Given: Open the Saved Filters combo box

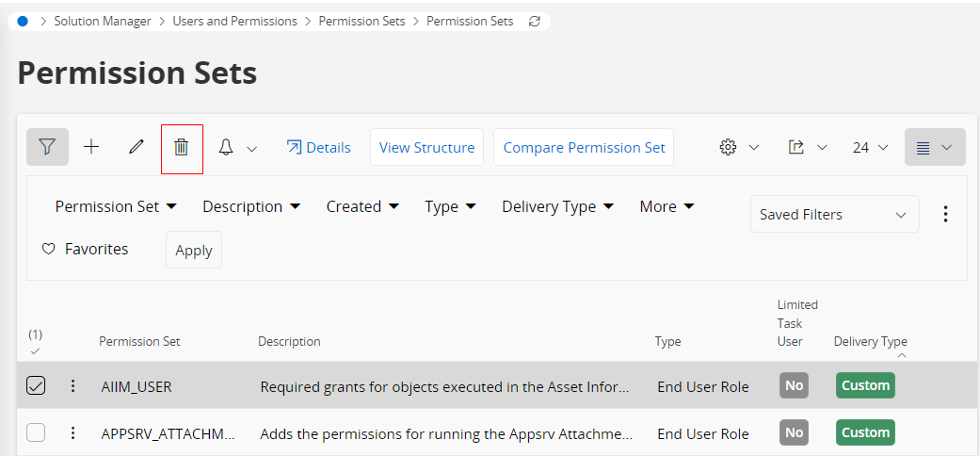Looking at the screenshot, I should click(x=834, y=215).
